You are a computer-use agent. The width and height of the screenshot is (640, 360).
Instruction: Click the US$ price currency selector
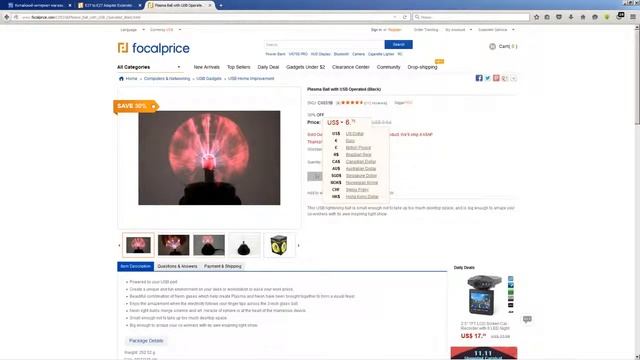[x=335, y=122]
